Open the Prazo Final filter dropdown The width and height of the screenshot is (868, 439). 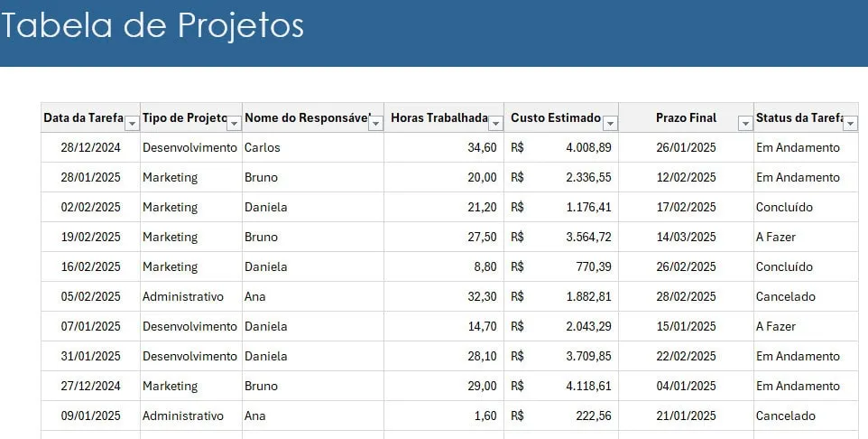(x=745, y=124)
